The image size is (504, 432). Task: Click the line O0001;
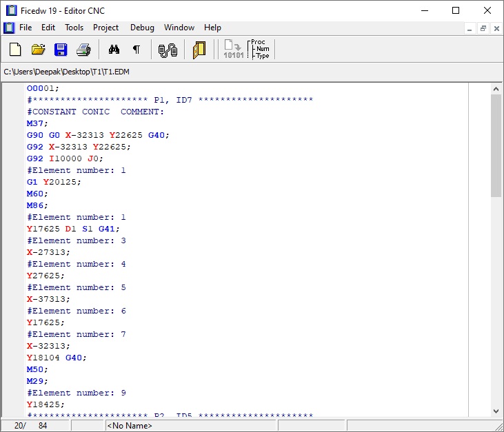(43, 88)
